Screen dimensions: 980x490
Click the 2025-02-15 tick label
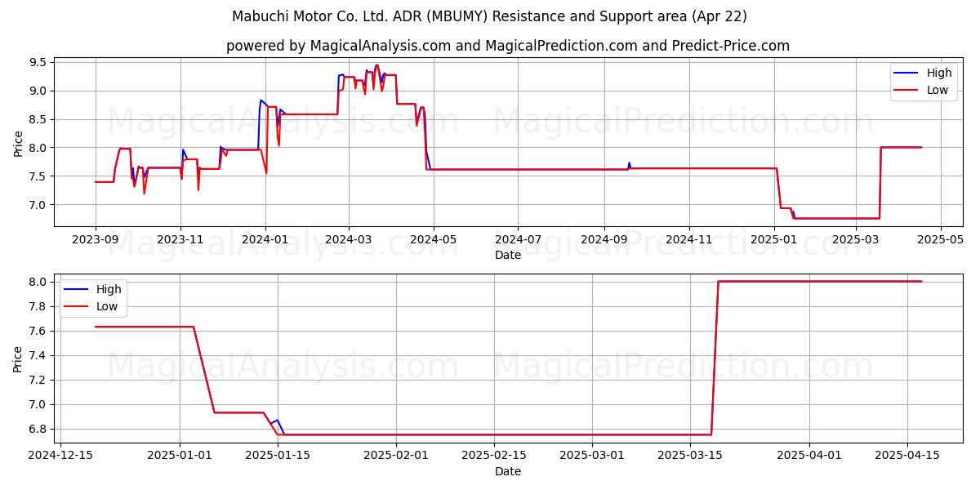click(x=493, y=456)
